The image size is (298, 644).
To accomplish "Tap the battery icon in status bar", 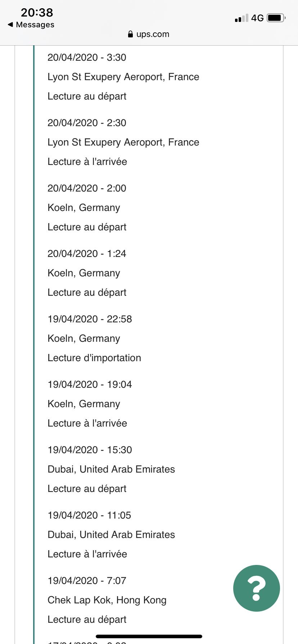I will [x=276, y=18].
